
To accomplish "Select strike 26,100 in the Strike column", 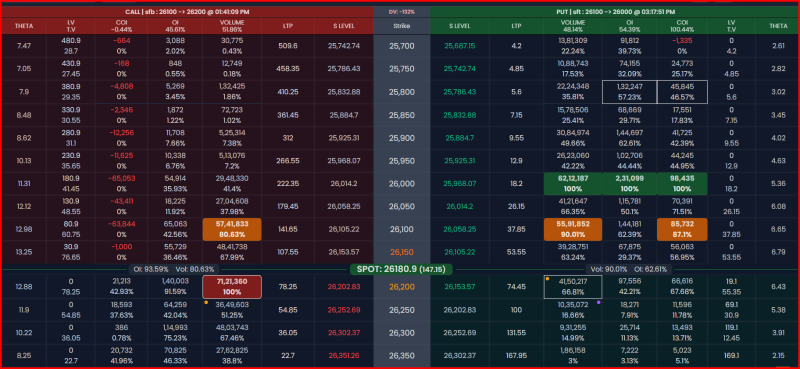I will pos(402,229).
